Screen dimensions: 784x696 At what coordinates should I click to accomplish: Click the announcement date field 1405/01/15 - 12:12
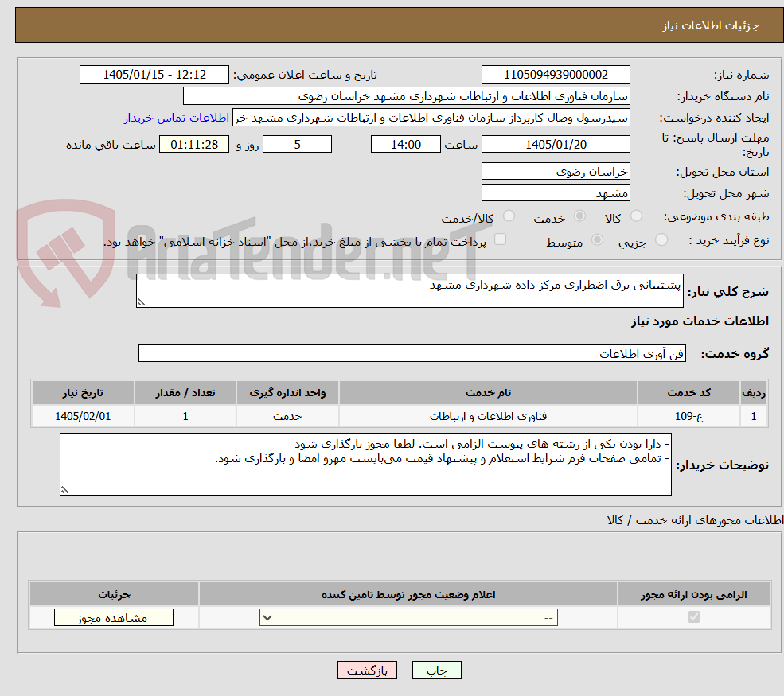154,75
